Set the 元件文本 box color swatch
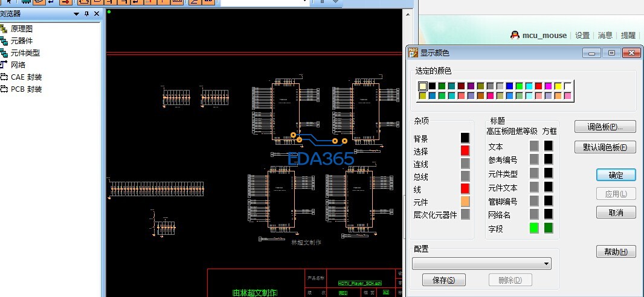644x297 pixels. (x=549, y=187)
